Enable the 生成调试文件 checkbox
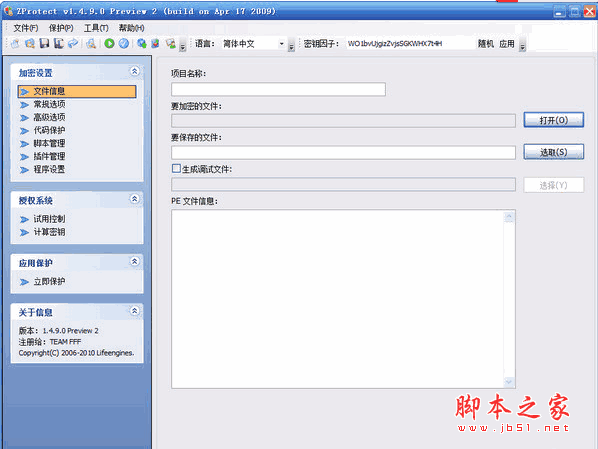The height and width of the screenshot is (449, 598). [176, 169]
